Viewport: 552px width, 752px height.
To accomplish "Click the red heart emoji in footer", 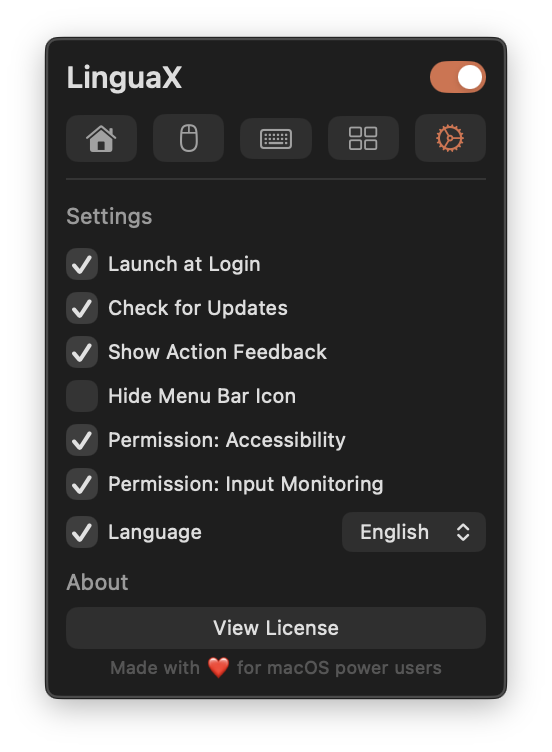I will click(218, 668).
